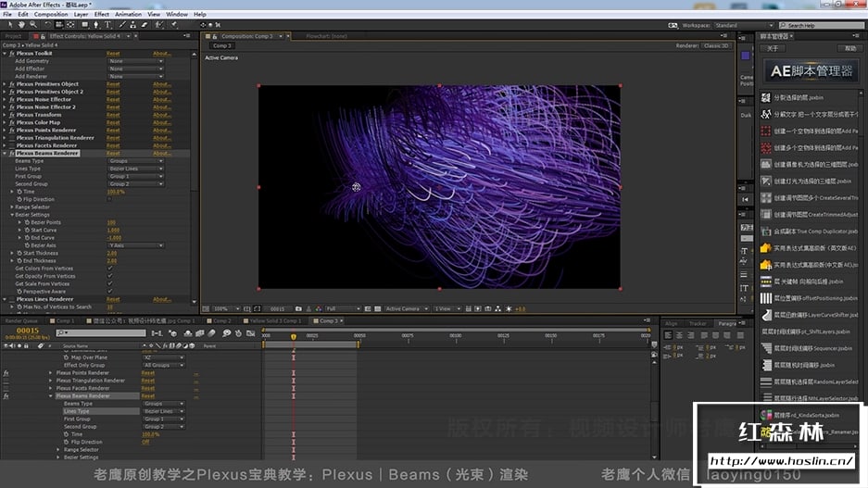Open the show channel color icon
The image size is (868, 488).
319,308
